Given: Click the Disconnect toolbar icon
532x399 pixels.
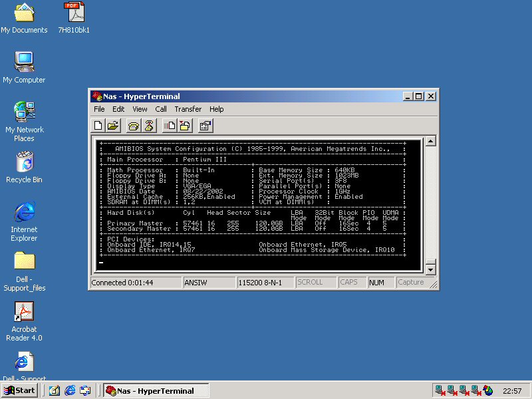Looking at the screenshot, I should point(149,126).
